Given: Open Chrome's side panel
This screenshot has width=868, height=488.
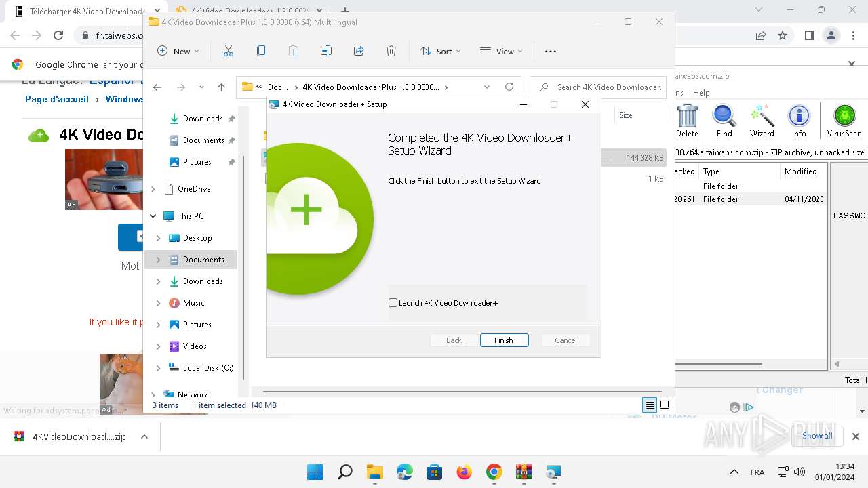Looking at the screenshot, I should click(x=809, y=35).
